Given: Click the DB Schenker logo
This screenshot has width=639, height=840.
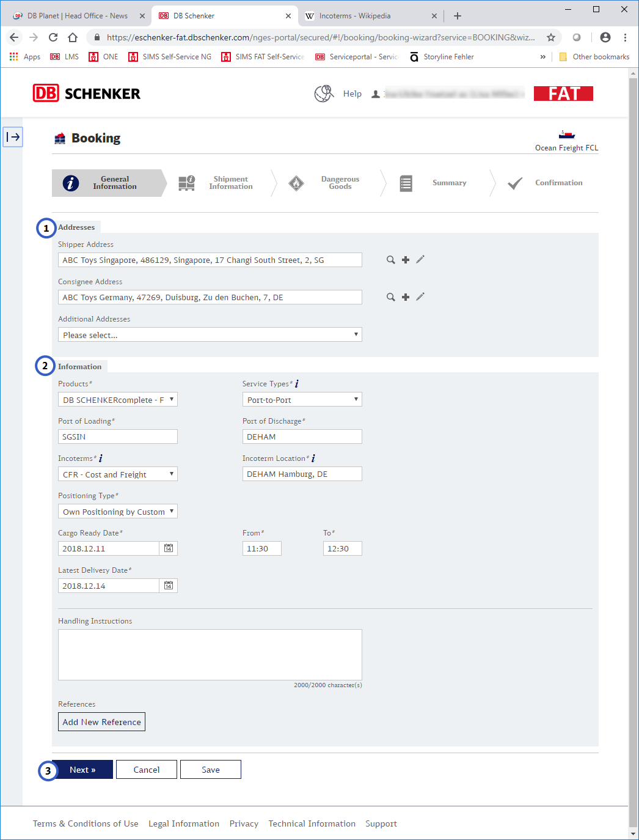Looking at the screenshot, I should pyautogui.click(x=87, y=94).
